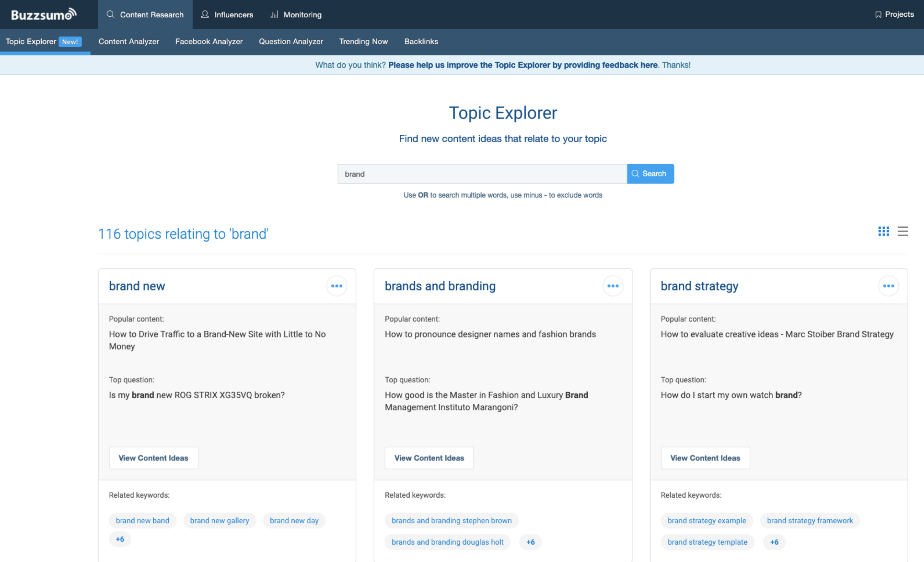Switch to grid view icon
This screenshot has width=924, height=562.
tap(883, 231)
